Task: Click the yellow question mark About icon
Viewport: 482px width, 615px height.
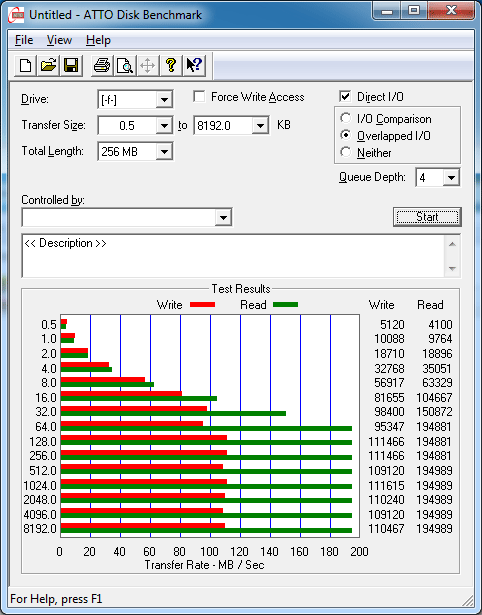Action: coord(171,65)
